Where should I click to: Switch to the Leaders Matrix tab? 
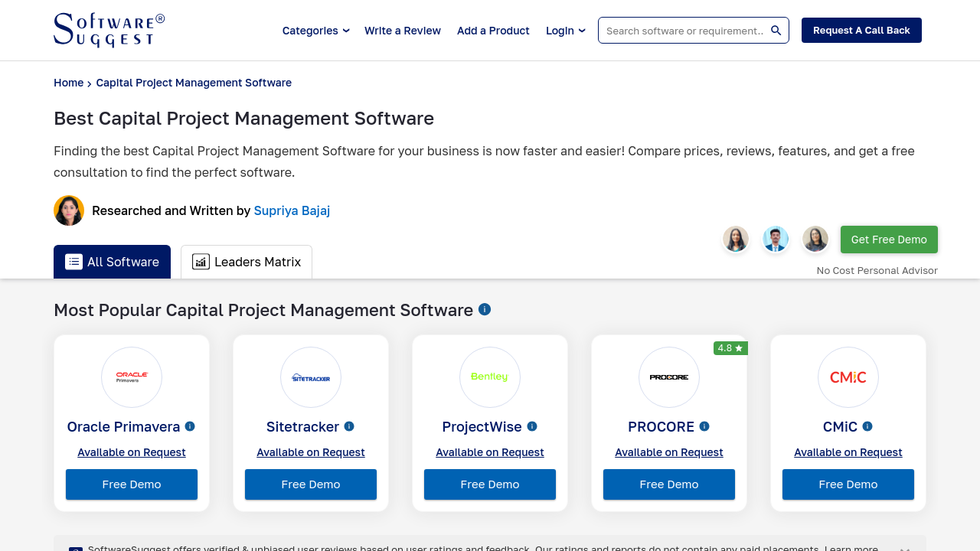247,262
